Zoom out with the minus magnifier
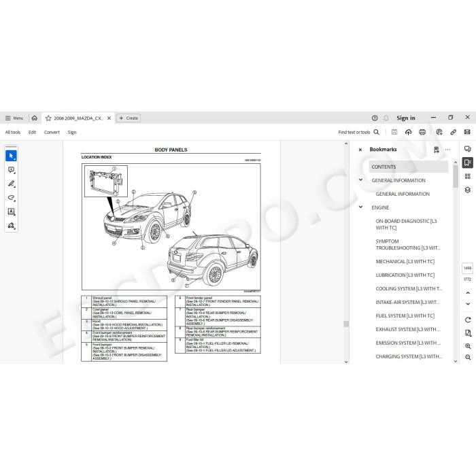This screenshot has width=476, height=476. (468, 357)
